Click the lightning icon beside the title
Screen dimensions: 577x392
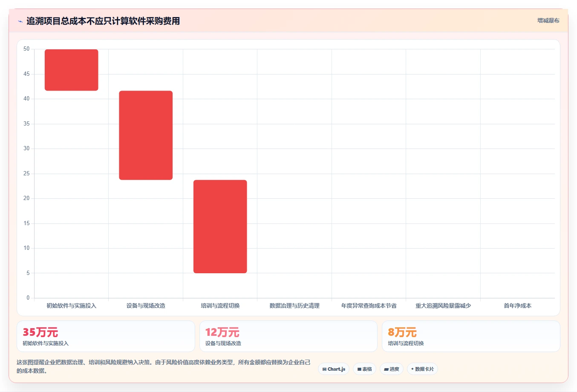(x=20, y=21)
